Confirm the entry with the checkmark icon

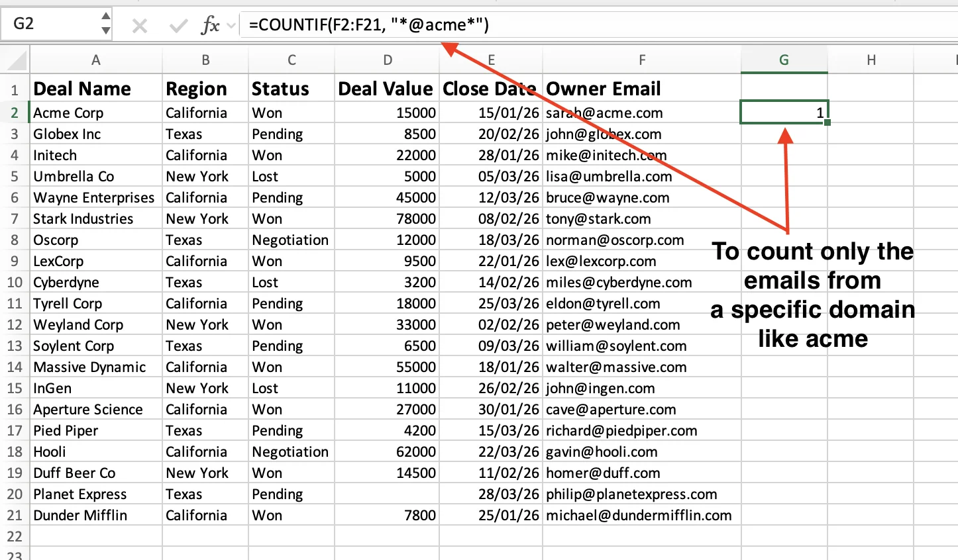(178, 26)
